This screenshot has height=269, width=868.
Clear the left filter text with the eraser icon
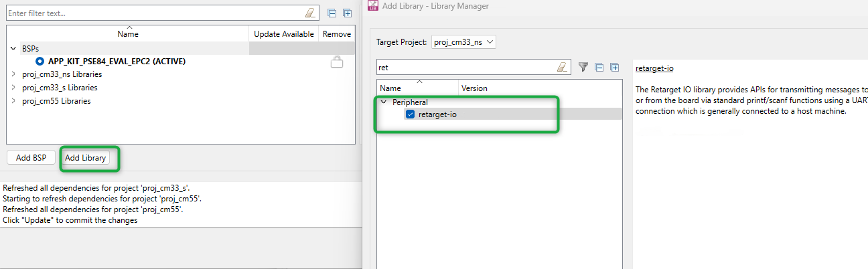coord(309,13)
